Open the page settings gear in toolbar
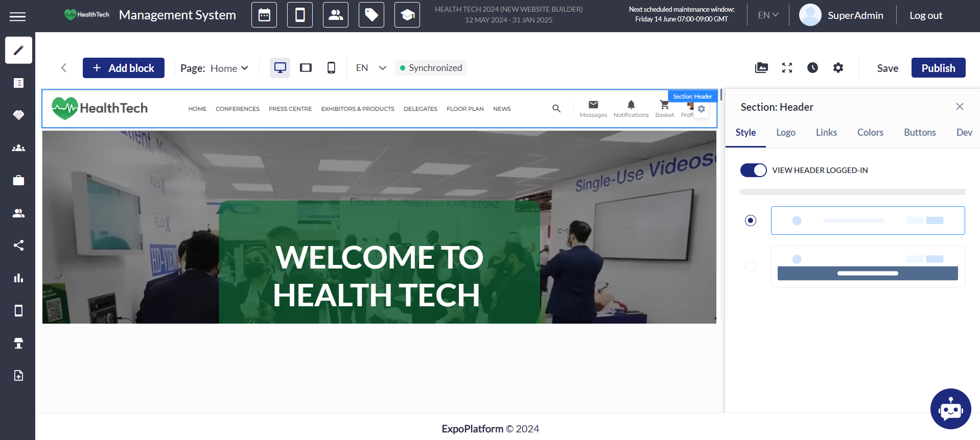 (838, 68)
